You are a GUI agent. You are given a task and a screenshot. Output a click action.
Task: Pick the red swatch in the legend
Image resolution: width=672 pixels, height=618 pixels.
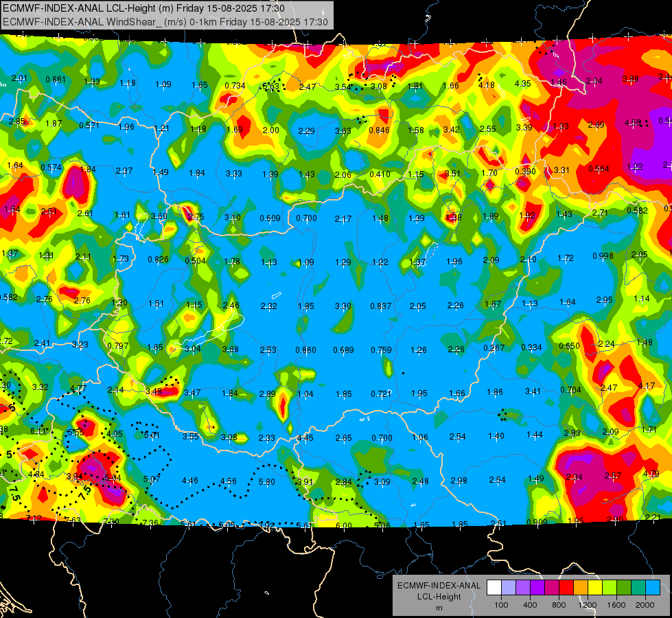566,588
